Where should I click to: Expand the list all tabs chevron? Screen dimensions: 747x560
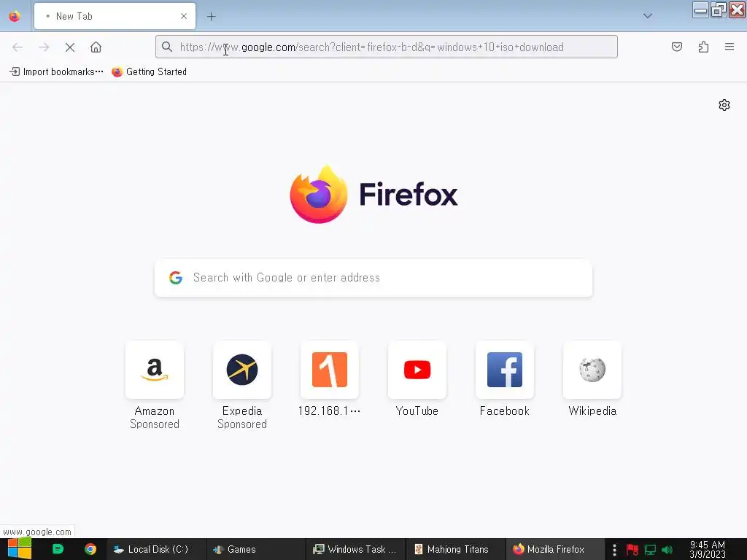[x=648, y=16]
